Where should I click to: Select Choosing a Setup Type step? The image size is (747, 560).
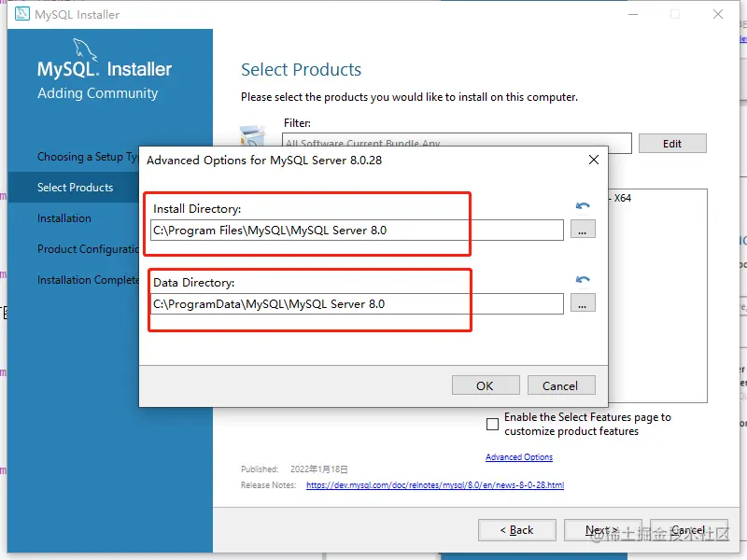(88, 157)
